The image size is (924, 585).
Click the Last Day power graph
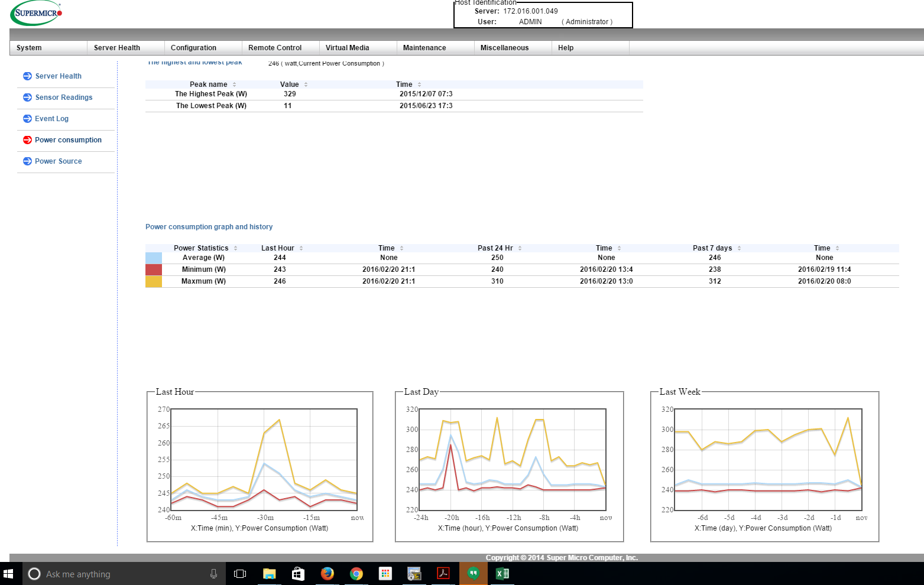coord(513,459)
